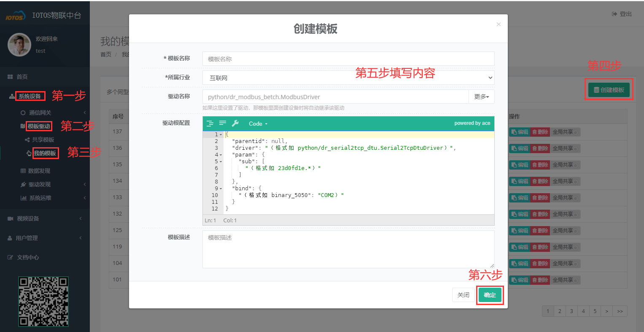
Task: Go to page 3 in pagination
Action: [x=571, y=311]
